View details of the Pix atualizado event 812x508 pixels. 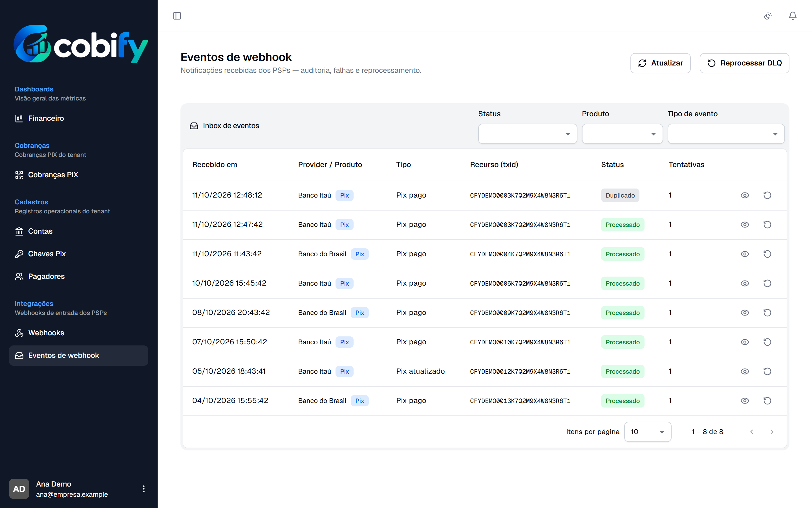(x=745, y=371)
